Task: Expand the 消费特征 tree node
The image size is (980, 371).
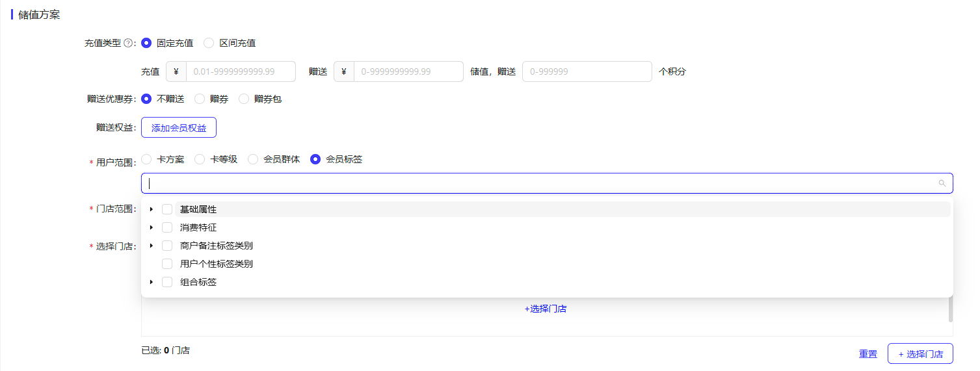Action: tap(152, 227)
